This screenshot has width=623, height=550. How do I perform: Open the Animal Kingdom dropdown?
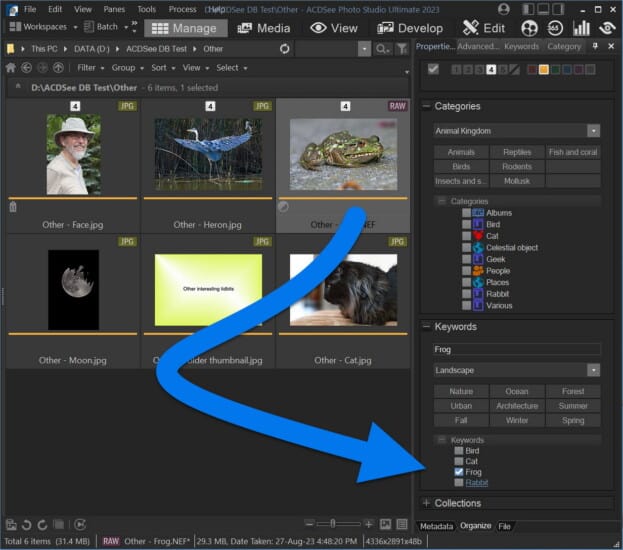point(594,130)
